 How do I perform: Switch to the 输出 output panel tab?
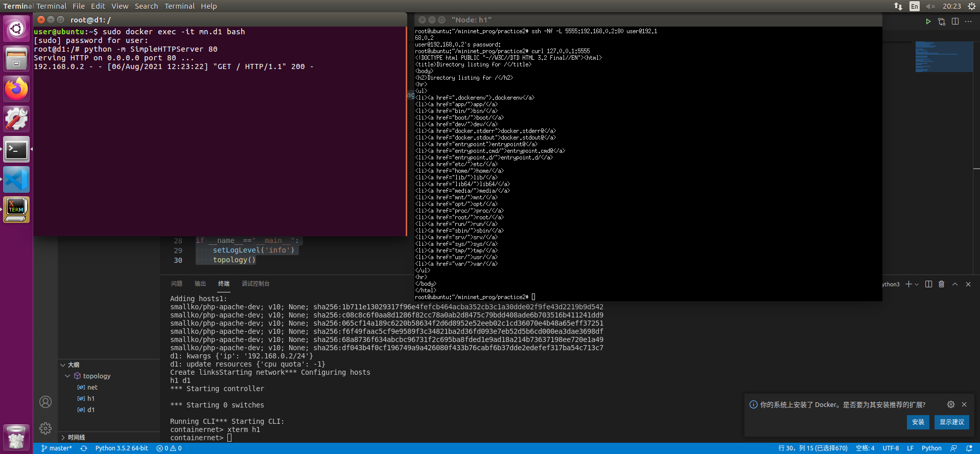[200, 284]
